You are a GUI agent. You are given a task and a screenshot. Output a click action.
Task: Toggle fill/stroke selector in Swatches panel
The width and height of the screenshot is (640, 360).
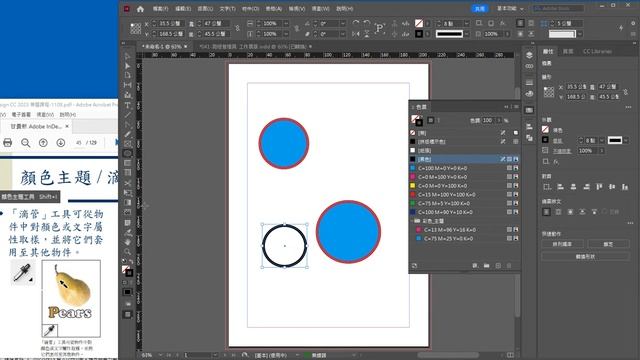[416, 120]
